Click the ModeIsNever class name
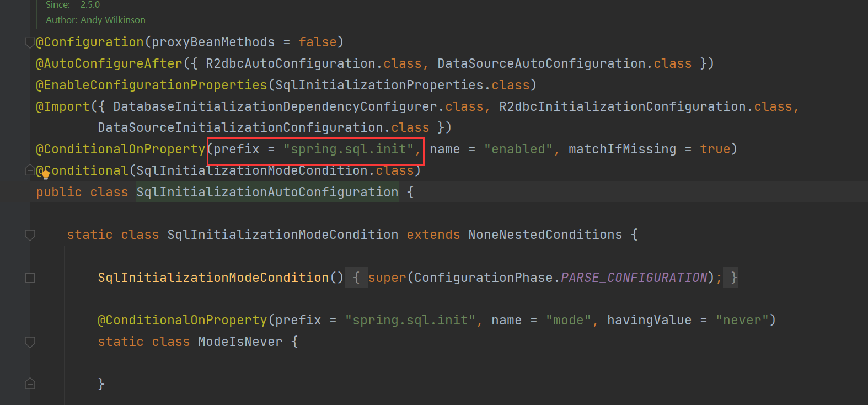 (x=240, y=342)
